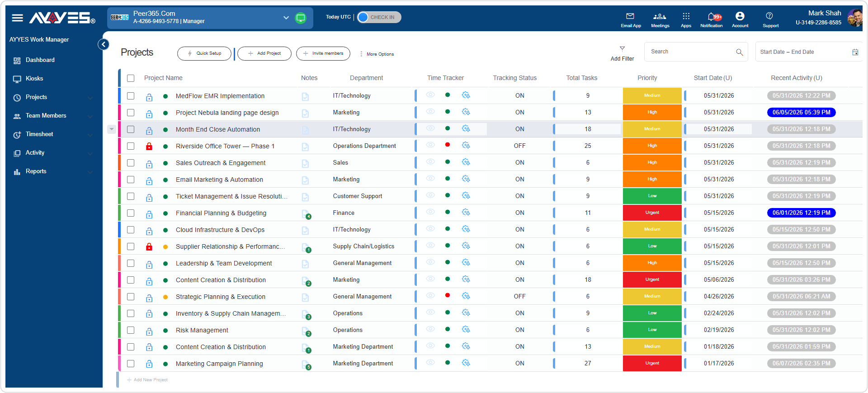868x393 pixels.
Task: Open the hamburger menu icon
Action: [x=17, y=18]
